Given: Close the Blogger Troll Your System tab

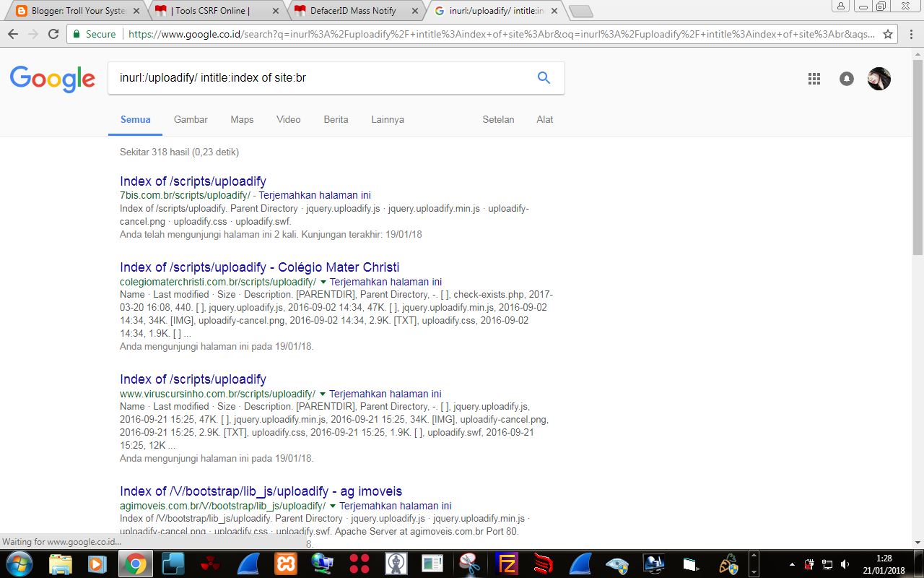Looking at the screenshot, I should click(136, 11).
